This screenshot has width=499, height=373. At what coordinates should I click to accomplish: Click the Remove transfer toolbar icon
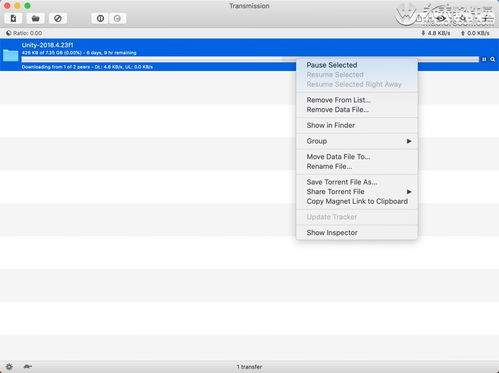58,18
